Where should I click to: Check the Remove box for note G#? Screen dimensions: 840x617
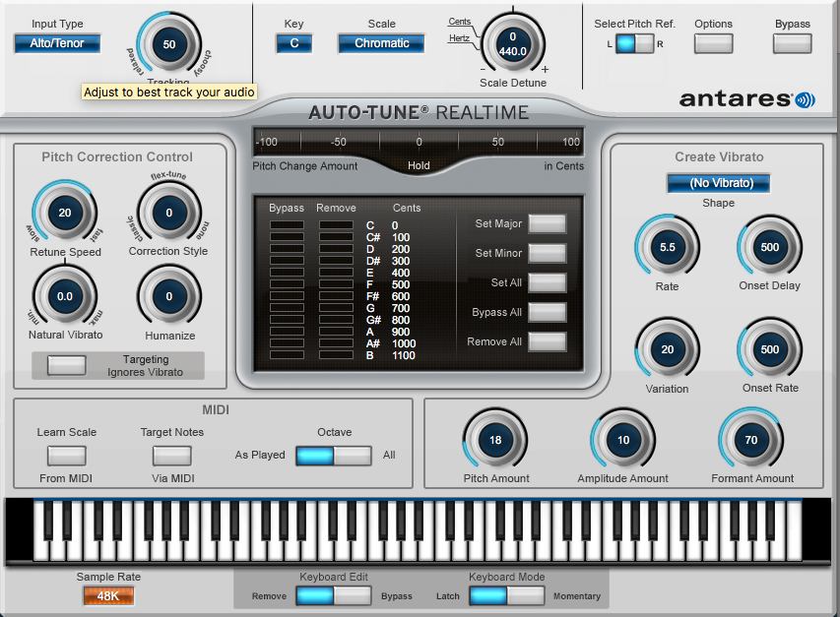click(337, 319)
